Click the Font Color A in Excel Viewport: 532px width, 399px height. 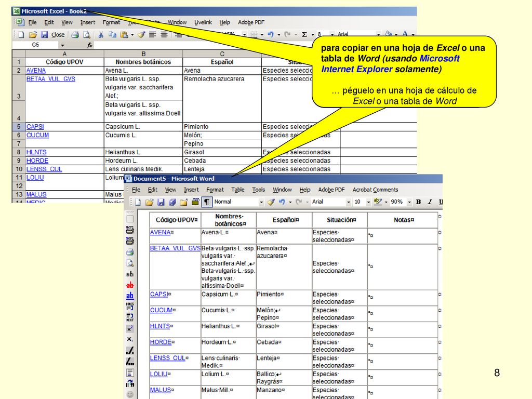click(x=405, y=34)
